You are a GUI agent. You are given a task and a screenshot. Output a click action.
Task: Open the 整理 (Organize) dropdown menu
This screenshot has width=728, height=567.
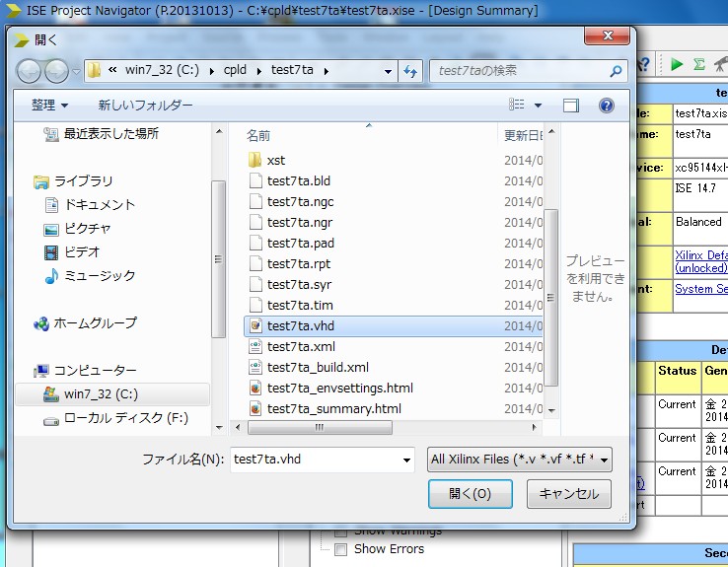(49, 106)
